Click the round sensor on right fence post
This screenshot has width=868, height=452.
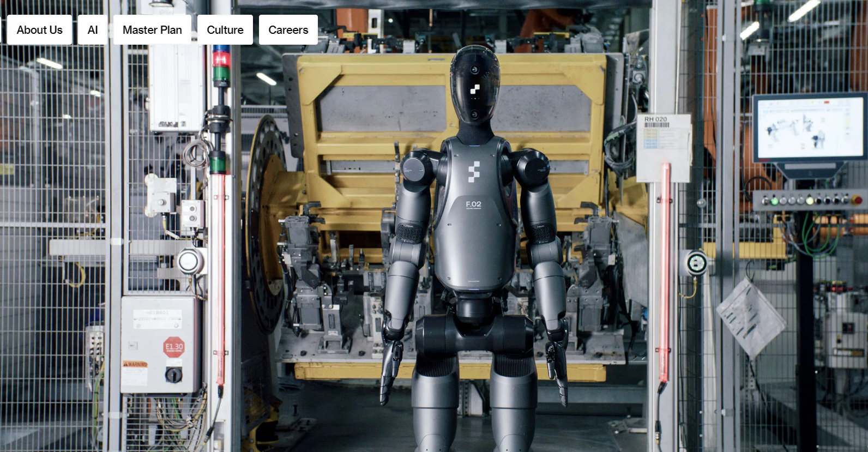pos(696,264)
